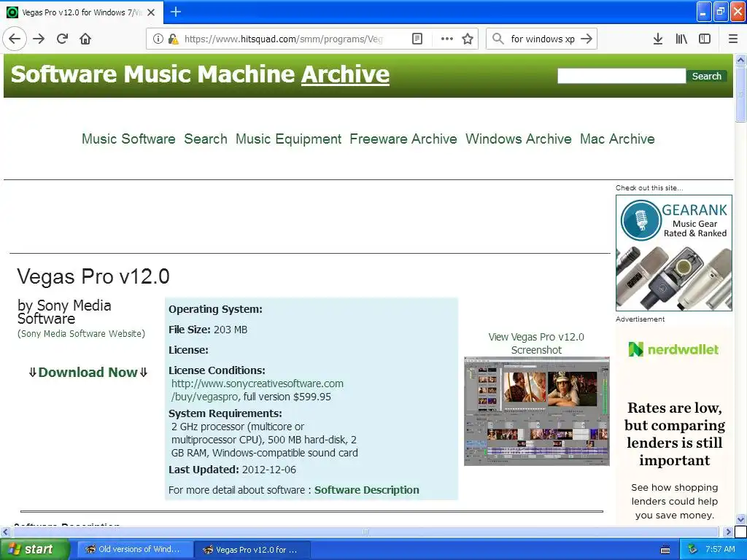
Task: Switch to 'Vegas Pro v12.0 for...' taskbar window
Action: (252, 550)
